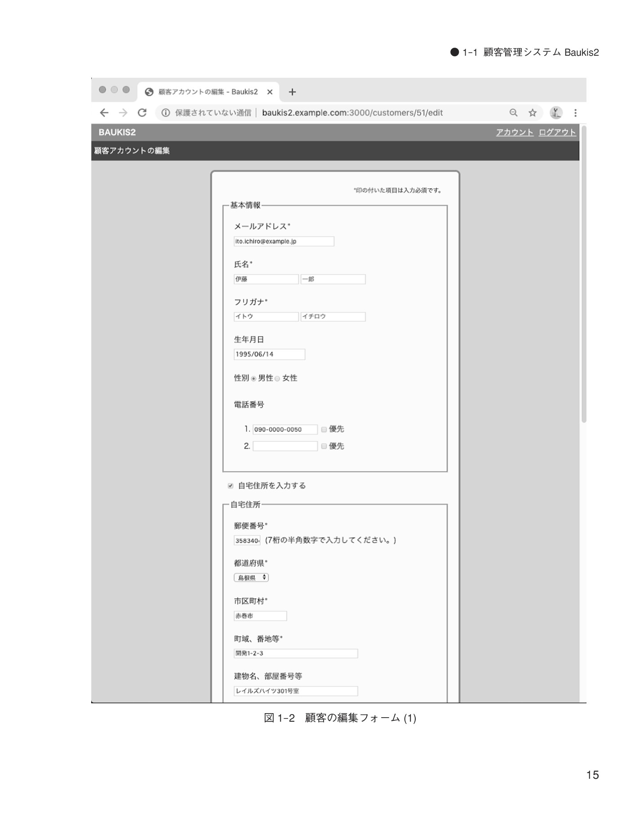The image size is (644, 821).
Task: Click the given name field containing 一郎
Action: (x=333, y=279)
